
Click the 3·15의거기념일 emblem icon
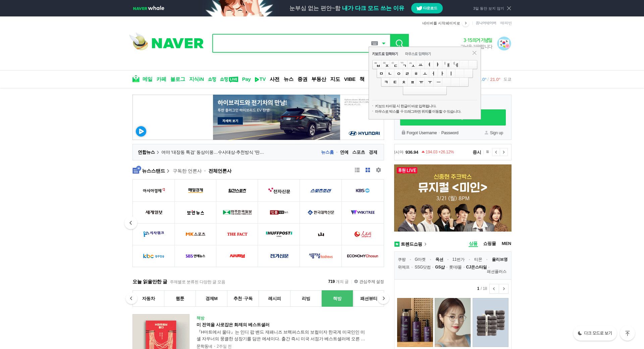click(x=504, y=43)
